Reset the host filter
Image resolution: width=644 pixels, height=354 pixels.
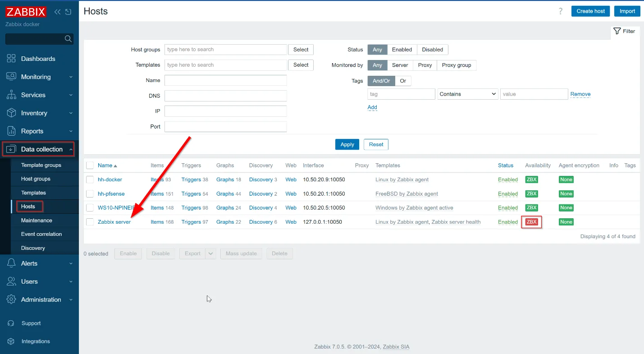[x=376, y=144]
